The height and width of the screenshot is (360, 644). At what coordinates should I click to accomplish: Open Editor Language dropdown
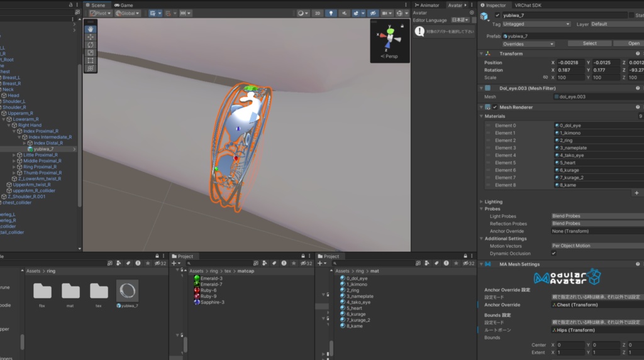[460, 19]
